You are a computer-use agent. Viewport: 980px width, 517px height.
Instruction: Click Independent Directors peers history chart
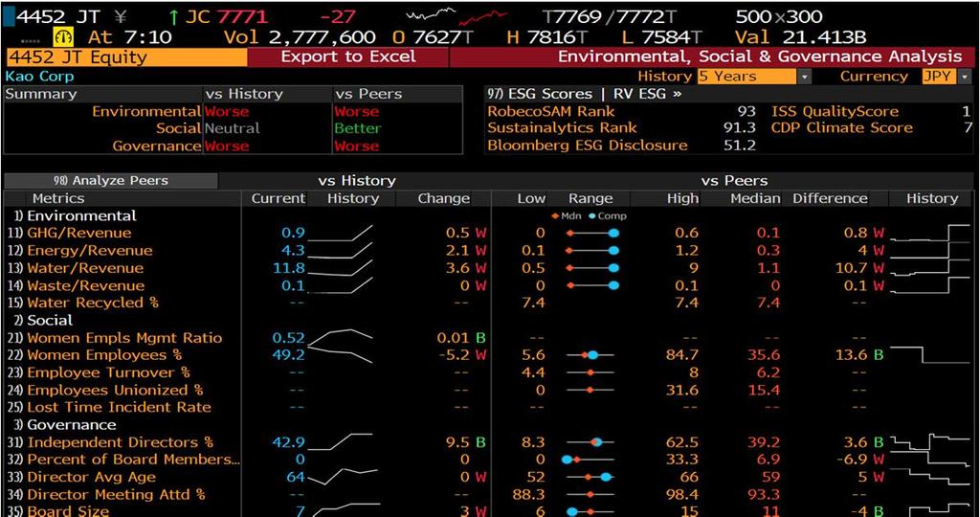tap(930, 442)
